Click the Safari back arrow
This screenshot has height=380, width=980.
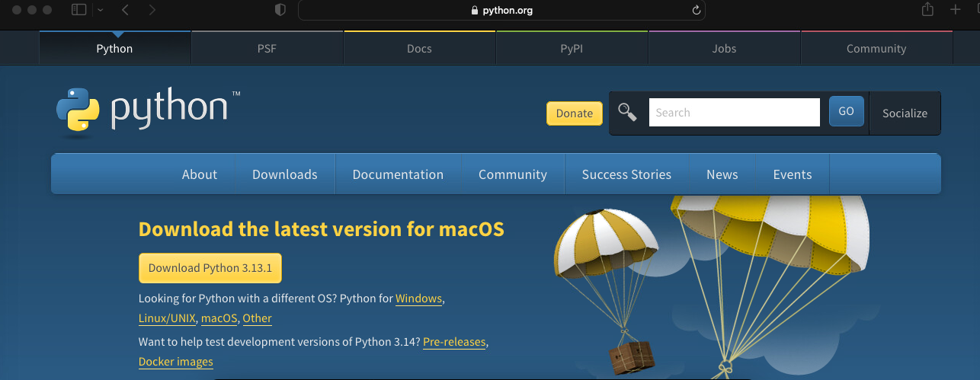pos(125,10)
